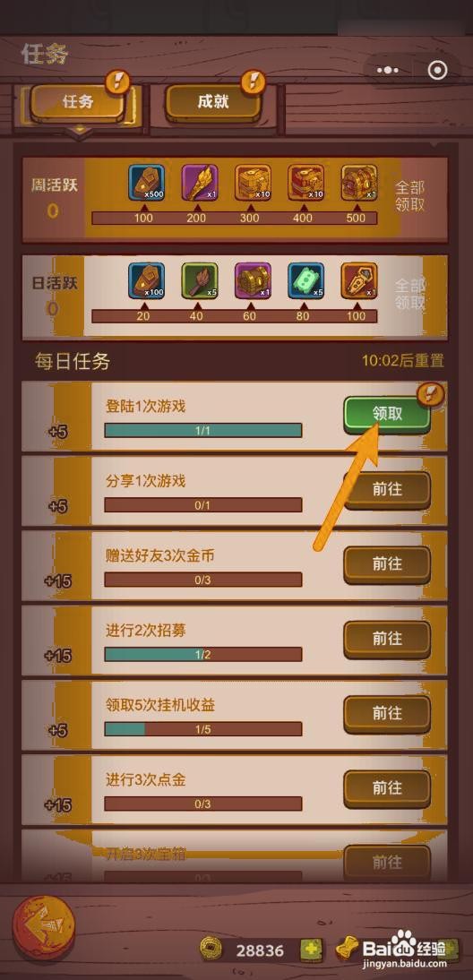
Task: Click 前往 for 进行2次招募
Action: point(387,640)
